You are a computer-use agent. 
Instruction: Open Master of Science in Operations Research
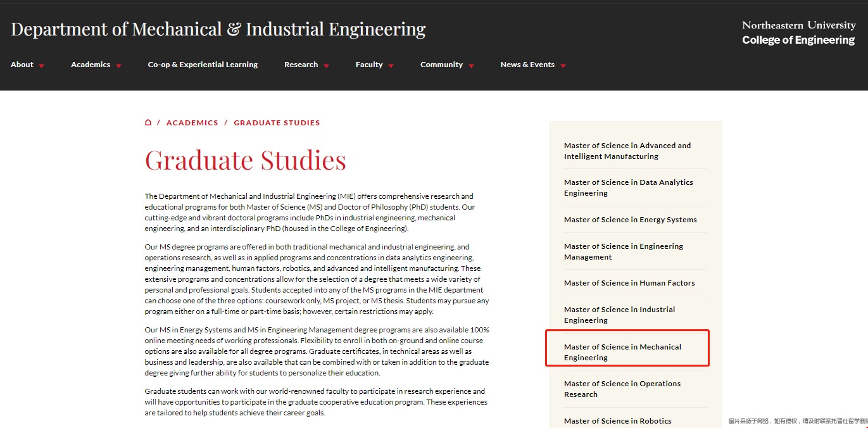pyautogui.click(x=622, y=389)
